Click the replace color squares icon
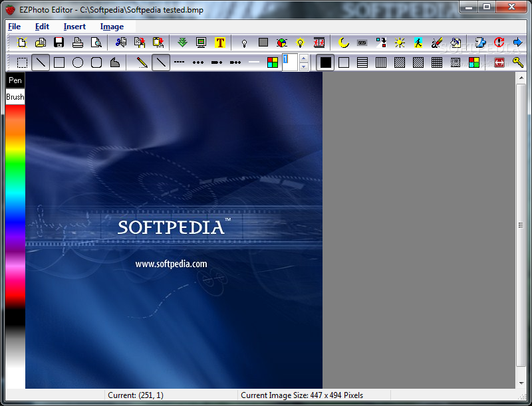532x406 pixels. click(381, 43)
